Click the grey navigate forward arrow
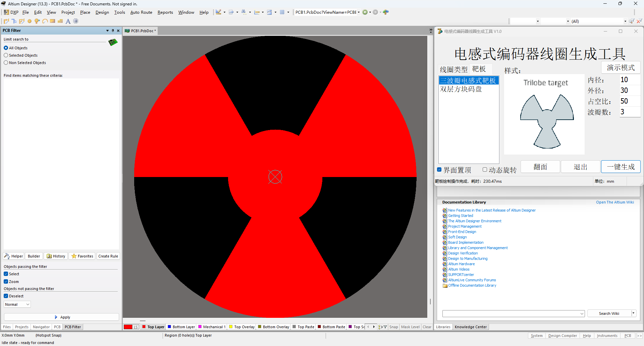644x346 pixels. (x=375, y=12)
